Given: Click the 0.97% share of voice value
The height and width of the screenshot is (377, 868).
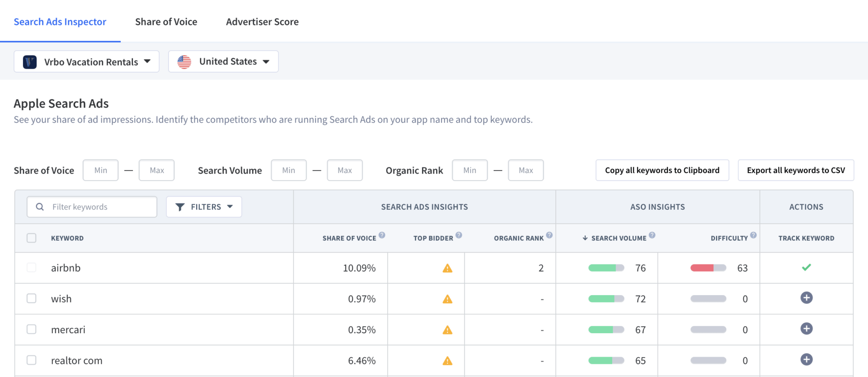Looking at the screenshot, I should tap(362, 299).
